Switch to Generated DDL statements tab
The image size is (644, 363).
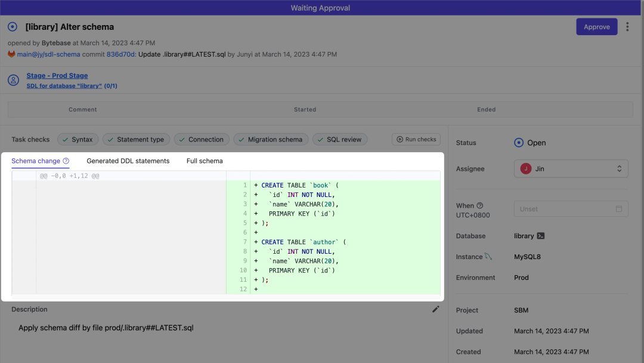128,161
